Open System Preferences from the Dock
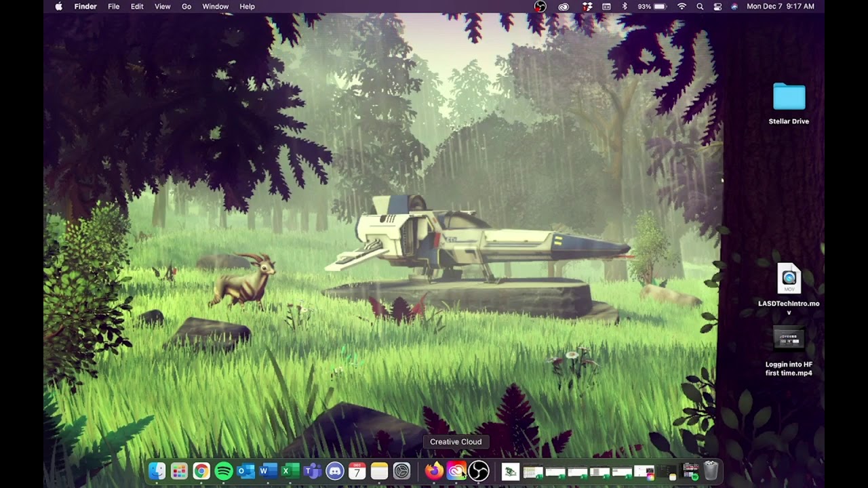868x488 pixels. coord(401,470)
